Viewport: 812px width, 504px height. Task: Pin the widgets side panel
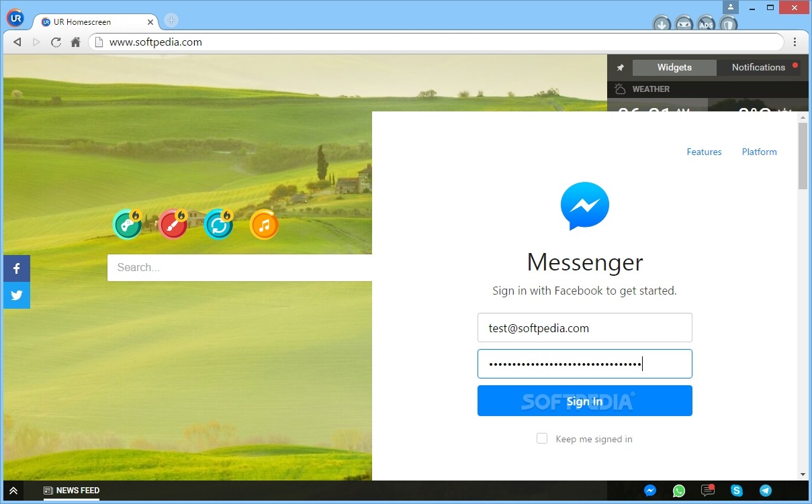tap(620, 68)
